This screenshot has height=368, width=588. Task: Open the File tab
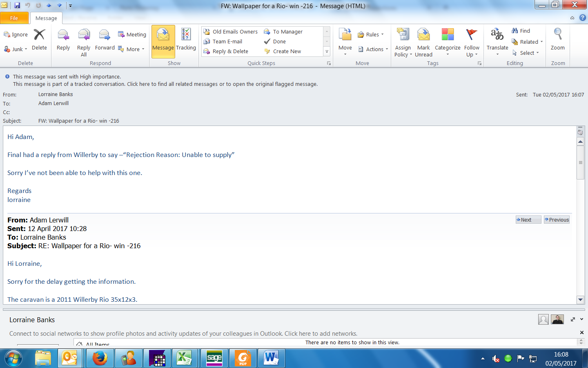pyautogui.click(x=14, y=18)
